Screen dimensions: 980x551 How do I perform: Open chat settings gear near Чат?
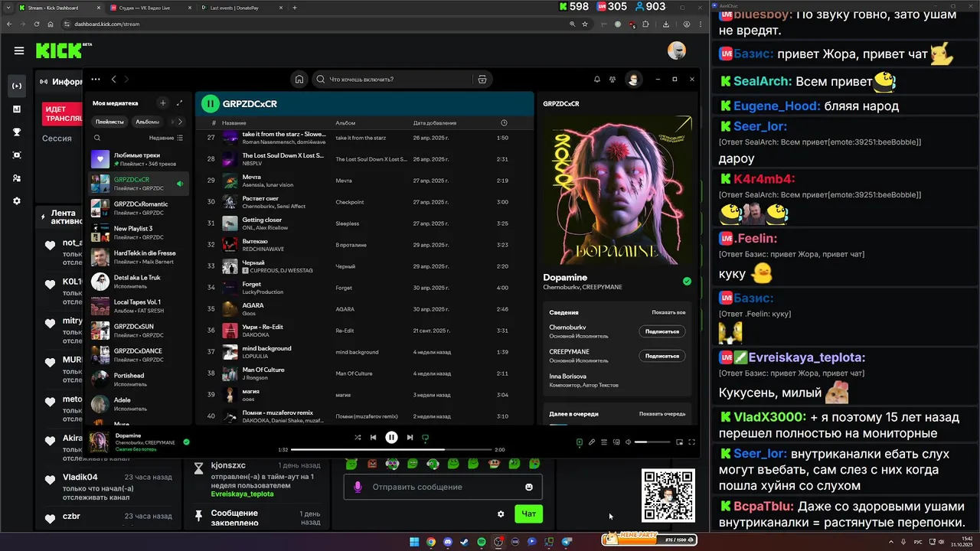pos(501,514)
